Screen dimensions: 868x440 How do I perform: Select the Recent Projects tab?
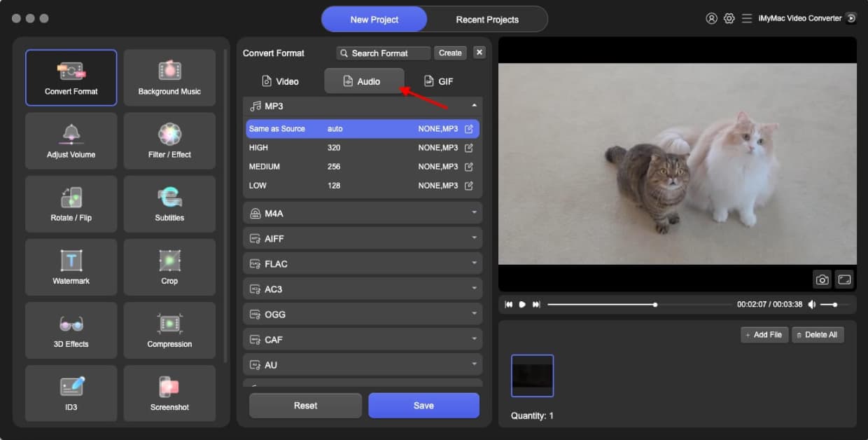487,20
